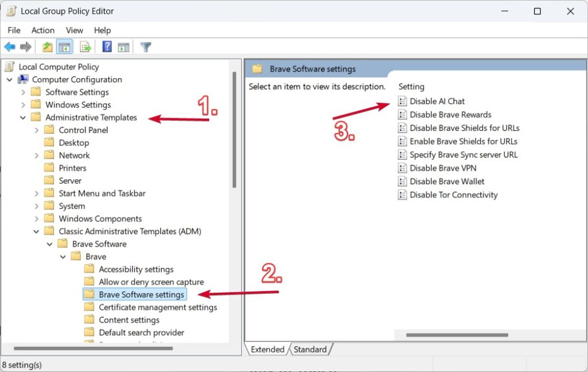Select the Disable Brave VPN setting
Screen dimensions: 588x372
pos(443,168)
